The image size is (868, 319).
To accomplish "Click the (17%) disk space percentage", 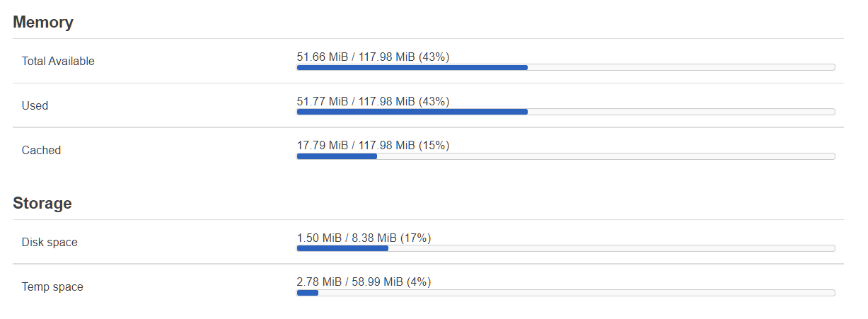I will [x=415, y=238].
